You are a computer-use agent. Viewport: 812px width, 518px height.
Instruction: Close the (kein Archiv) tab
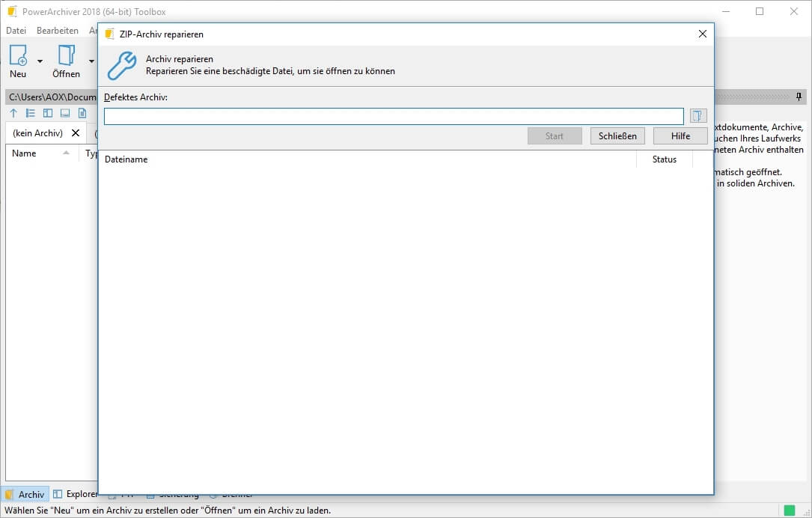76,133
